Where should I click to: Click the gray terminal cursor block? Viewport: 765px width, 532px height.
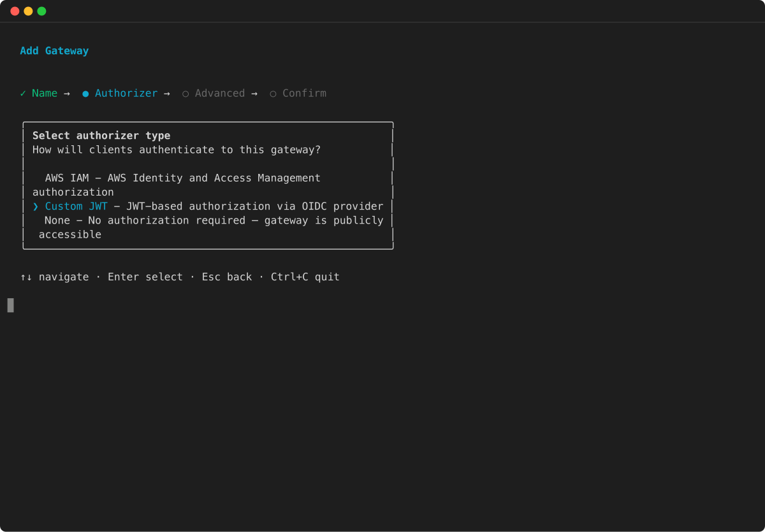point(10,305)
